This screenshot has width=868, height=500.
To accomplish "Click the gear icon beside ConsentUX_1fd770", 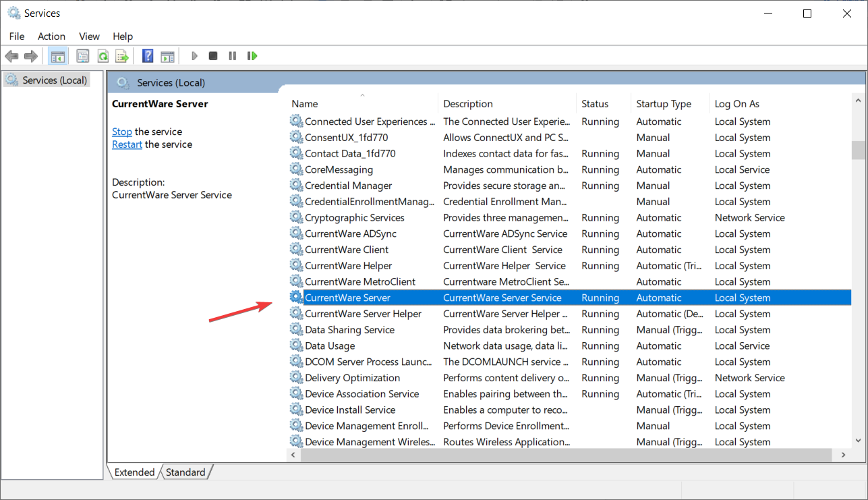I will (296, 138).
